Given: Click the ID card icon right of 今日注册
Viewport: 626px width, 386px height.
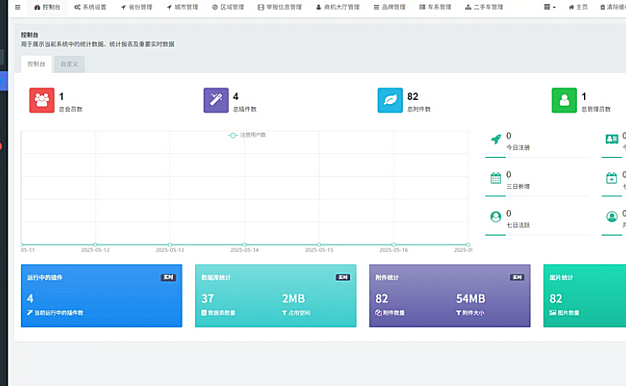Looking at the screenshot, I should pyautogui.click(x=612, y=139).
